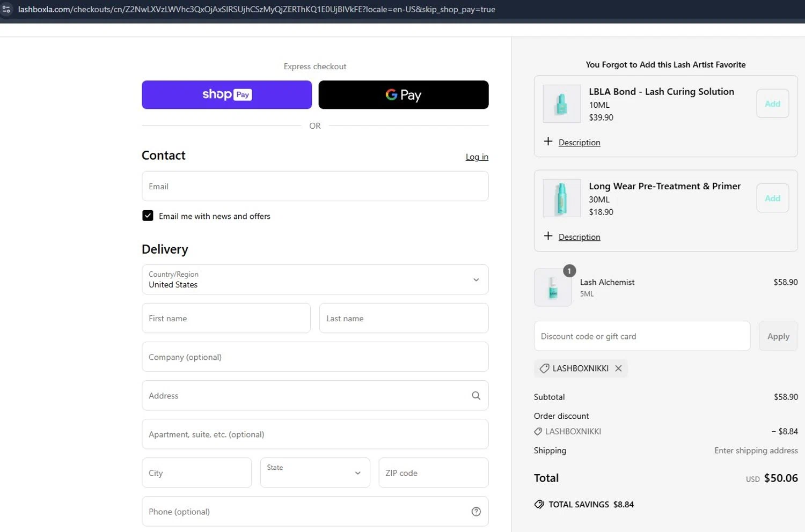Click the quantity badge on Lash Alchemist
This screenshot has height=532, width=805.
pyautogui.click(x=569, y=271)
